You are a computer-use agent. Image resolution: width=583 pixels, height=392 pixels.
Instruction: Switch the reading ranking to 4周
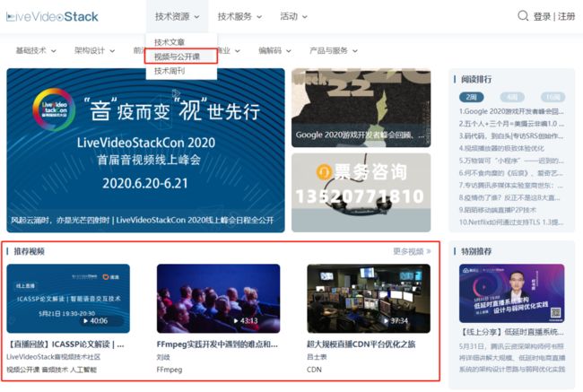(512, 97)
